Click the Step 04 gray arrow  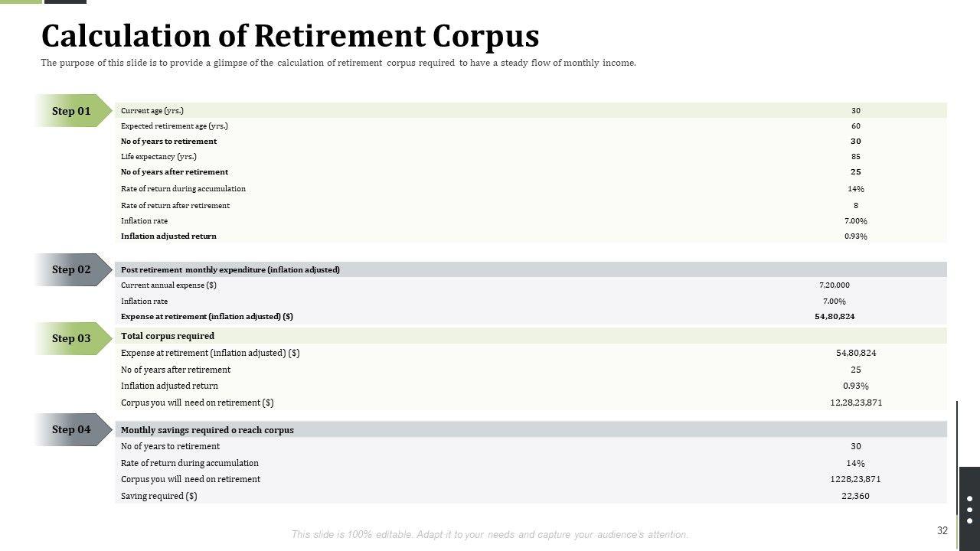(x=72, y=429)
